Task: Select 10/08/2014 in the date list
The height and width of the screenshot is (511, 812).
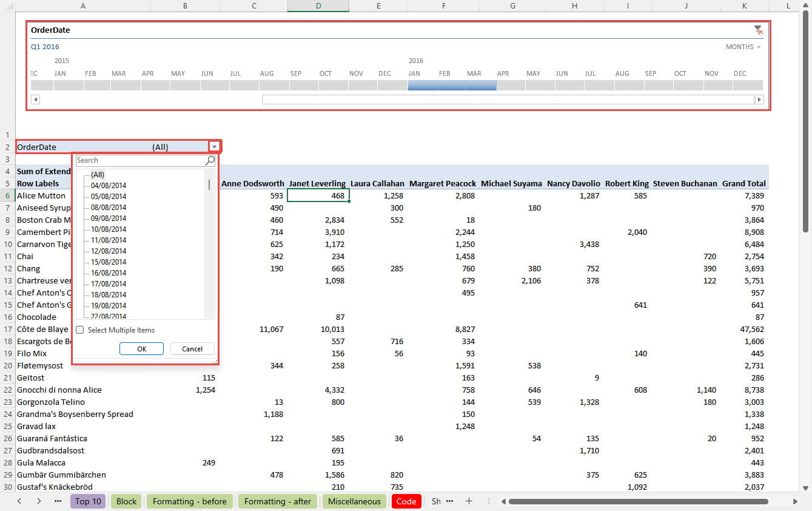Action: [109, 229]
